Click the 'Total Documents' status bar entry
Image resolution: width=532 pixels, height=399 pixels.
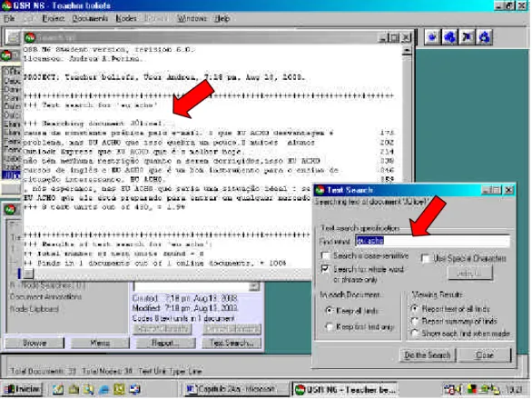tap(43, 371)
